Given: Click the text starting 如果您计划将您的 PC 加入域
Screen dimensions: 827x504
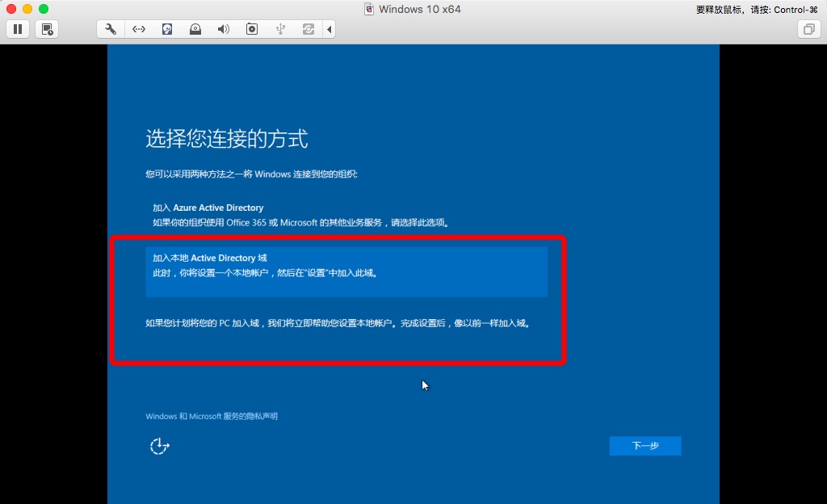Looking at the screenshot, I should tap(338, 323).
